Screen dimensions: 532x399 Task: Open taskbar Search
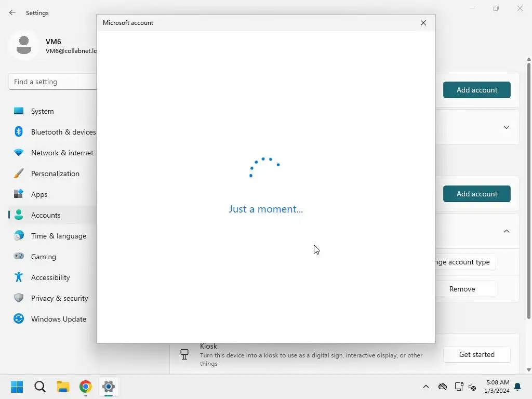[x=39, y=387]
